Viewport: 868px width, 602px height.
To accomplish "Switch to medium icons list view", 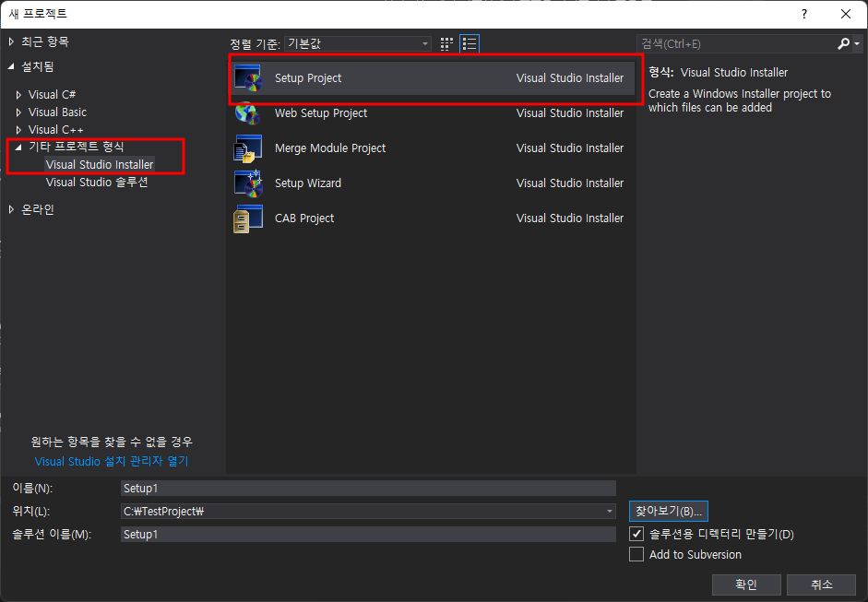I will point(470,43).
